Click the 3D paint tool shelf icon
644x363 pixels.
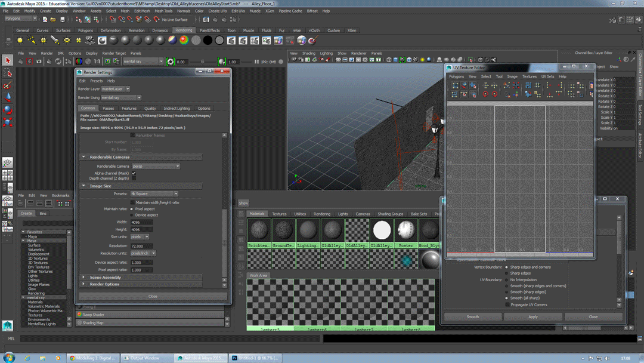click(314, 40)
